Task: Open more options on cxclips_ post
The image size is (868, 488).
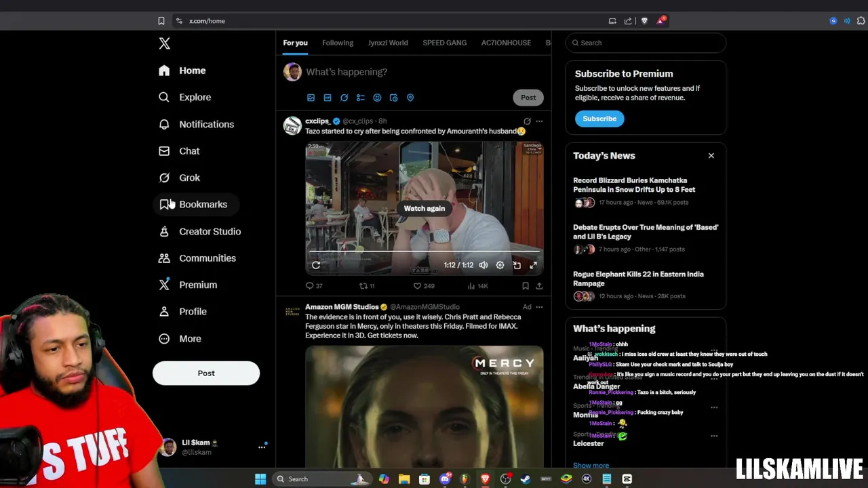Action: pos(539,121)
